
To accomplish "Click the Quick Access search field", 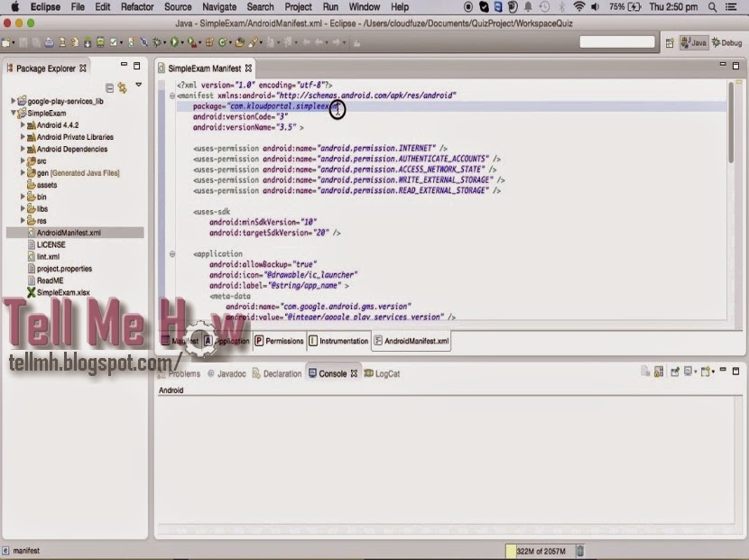I will pos(616,42).
